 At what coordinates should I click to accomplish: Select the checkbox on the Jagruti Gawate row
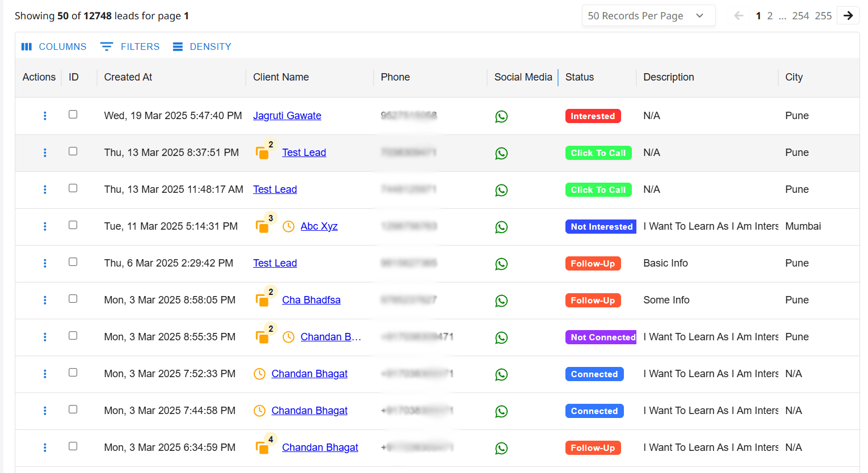click(73, 114)
